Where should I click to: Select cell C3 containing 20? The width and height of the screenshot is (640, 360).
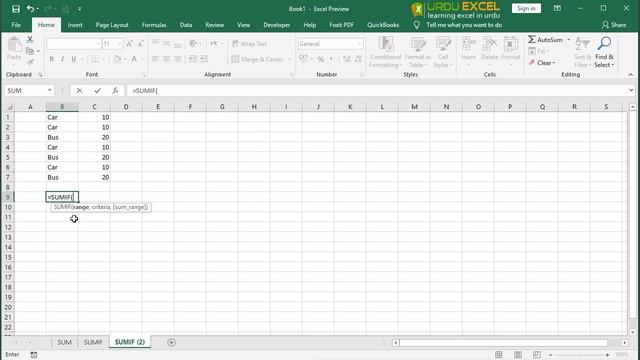tap(94, 137)
